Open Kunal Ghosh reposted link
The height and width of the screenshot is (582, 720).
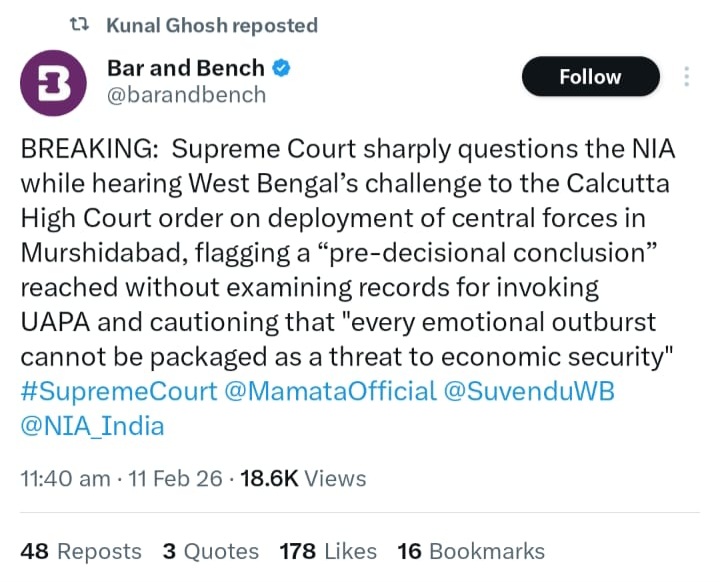click(211, 25)
